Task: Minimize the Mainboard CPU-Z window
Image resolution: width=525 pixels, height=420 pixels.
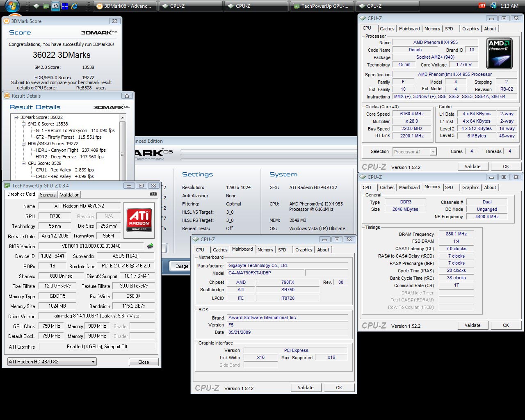Action: tap(324, 240)
